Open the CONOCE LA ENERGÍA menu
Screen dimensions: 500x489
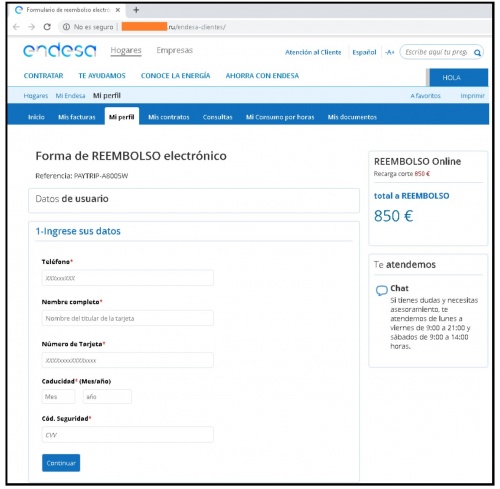(x=175, y=76)
